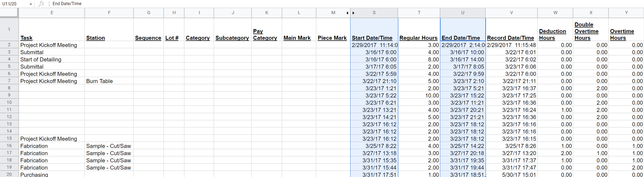Screen dimensions: 644x177
Task: Select the column S header
Action: 374,13
